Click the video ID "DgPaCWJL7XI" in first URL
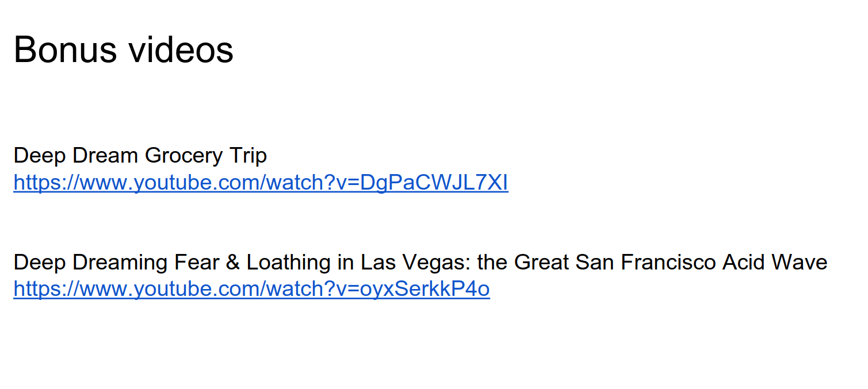The image size is (868, 389). (434, 183)
